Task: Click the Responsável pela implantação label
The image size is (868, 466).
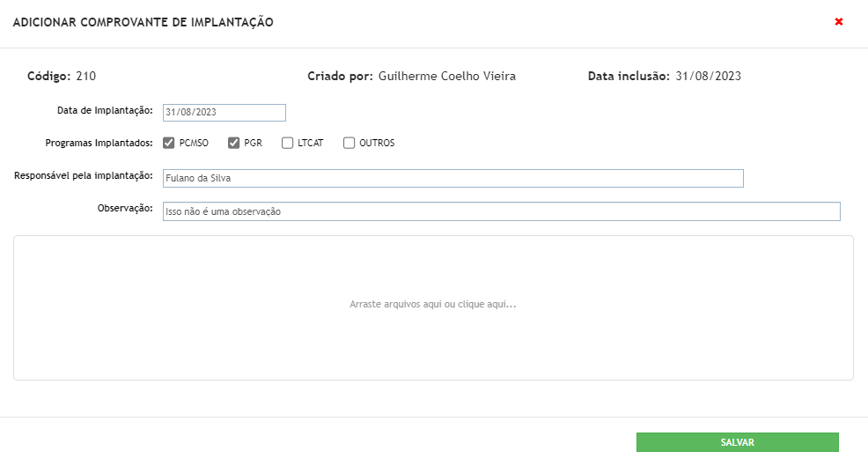Action: point(84,175)
